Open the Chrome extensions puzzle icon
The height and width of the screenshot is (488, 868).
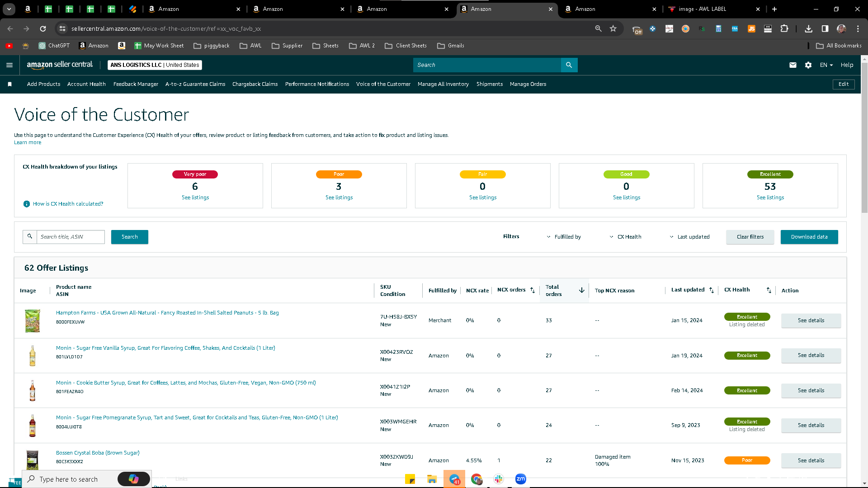point(784,28)
